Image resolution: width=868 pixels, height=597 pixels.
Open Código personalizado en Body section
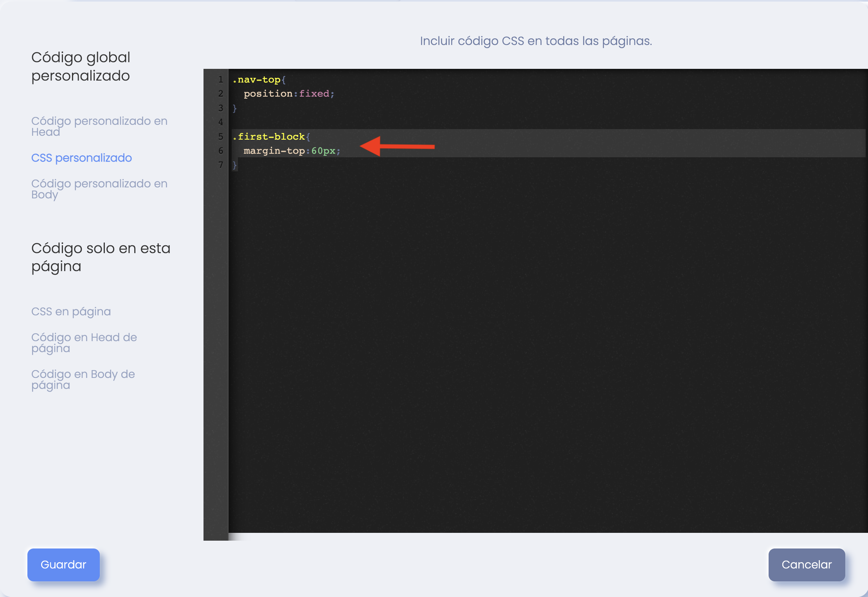tap(99, 189)
